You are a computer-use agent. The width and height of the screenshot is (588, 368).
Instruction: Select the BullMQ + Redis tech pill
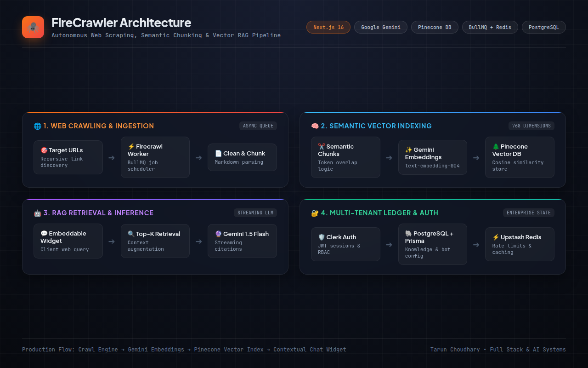[x=490, y=27]
